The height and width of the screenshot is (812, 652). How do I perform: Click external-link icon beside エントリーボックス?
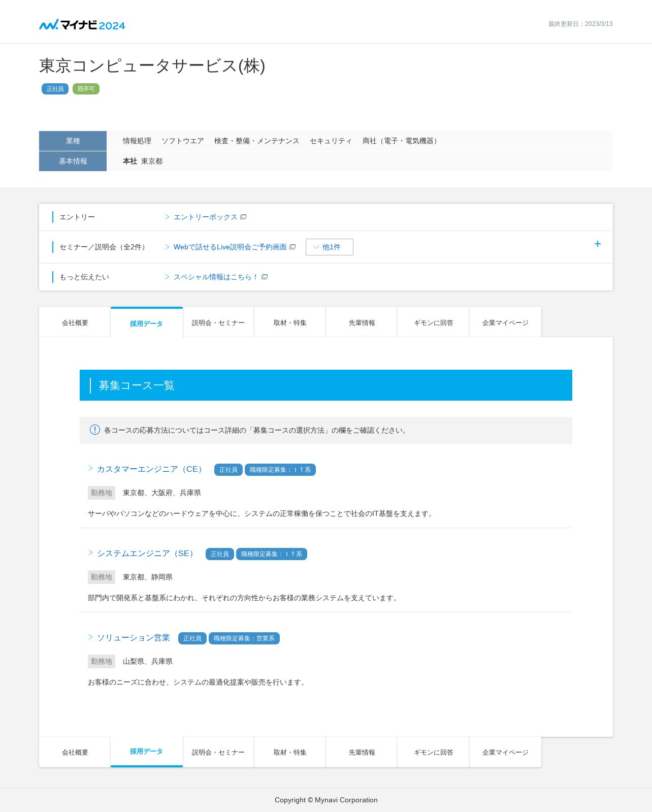coord(243,217)
